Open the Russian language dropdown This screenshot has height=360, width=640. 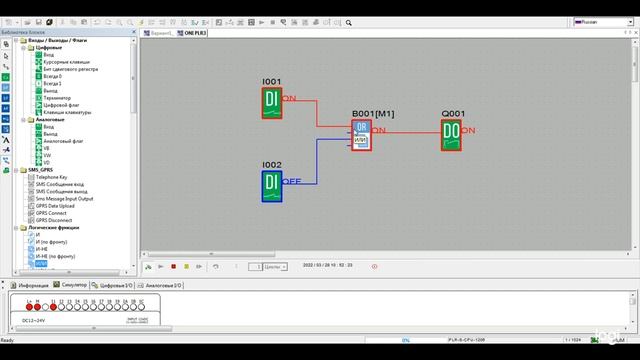point(630,22)
